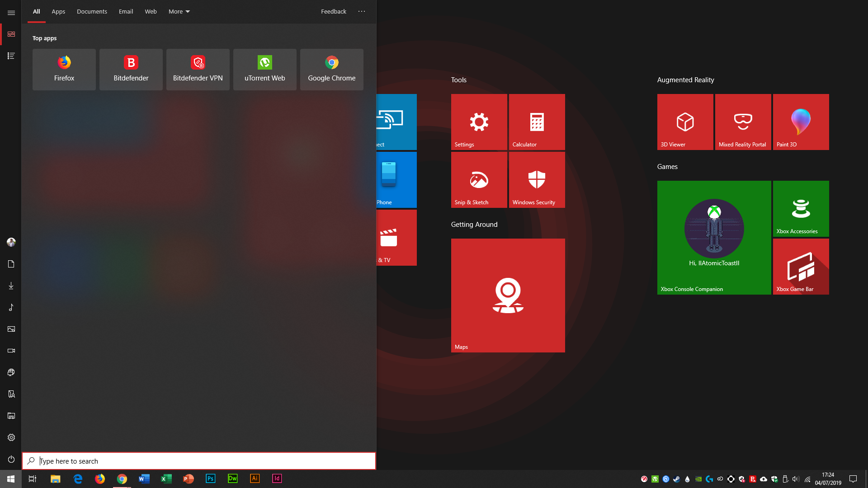Launch uTorrent Web from Top apps
The height and width of the screenshot is (488, 868).
265,70
